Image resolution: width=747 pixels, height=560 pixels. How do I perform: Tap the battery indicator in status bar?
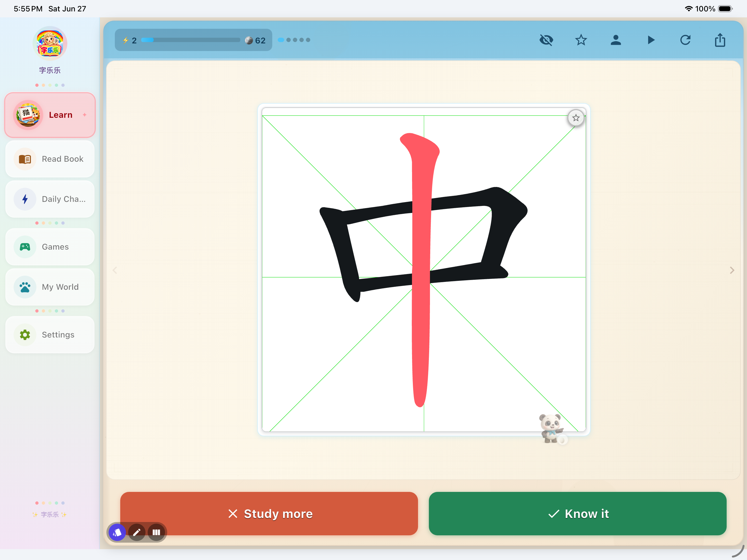(725, 9)
